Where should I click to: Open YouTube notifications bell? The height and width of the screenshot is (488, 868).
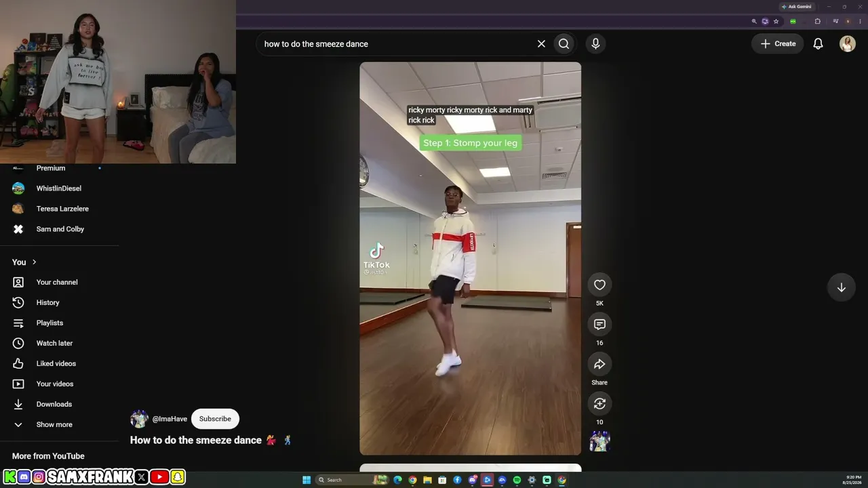[818, 44]
